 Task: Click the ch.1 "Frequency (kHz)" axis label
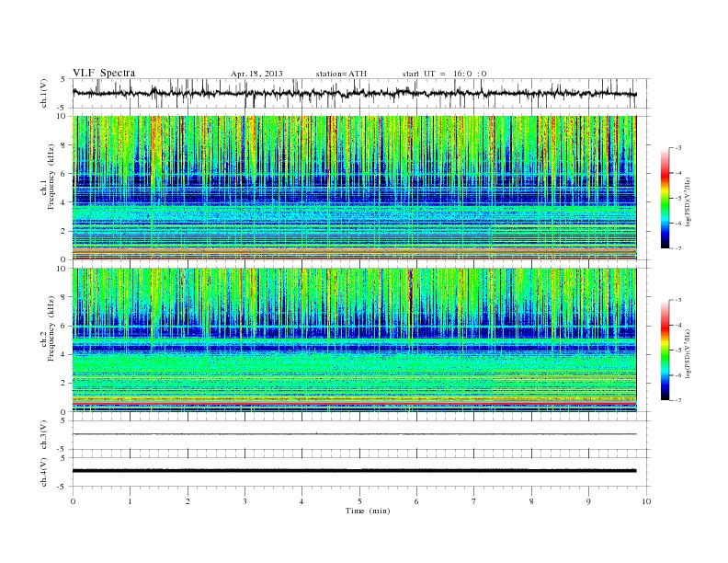click(x=51, y=177)
